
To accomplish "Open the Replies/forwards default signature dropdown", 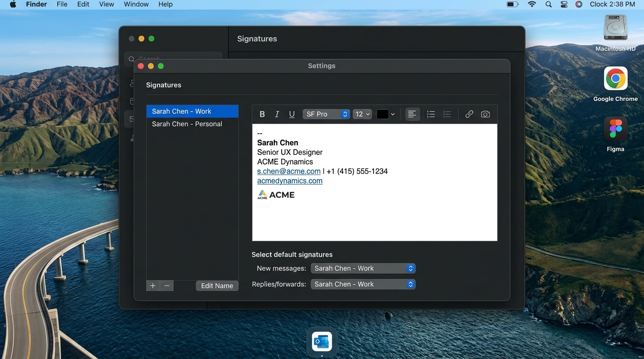I will (x=363, y=284).
